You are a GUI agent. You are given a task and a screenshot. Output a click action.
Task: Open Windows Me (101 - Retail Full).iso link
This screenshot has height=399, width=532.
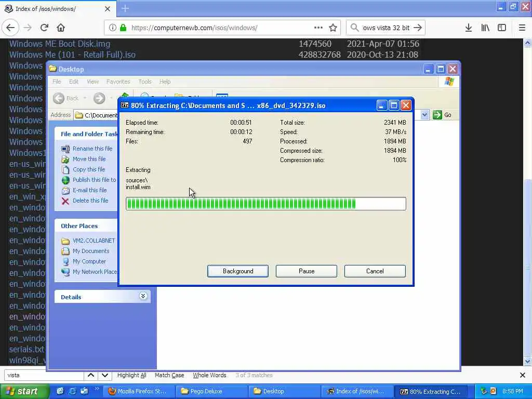72,55
